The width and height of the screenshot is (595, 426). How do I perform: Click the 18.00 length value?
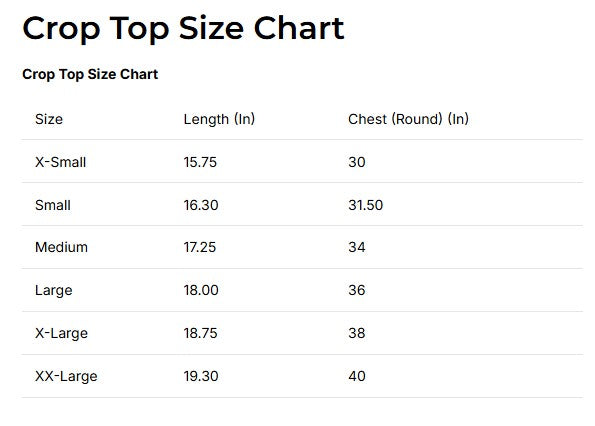pyautogui.click(x=201, y=291)
